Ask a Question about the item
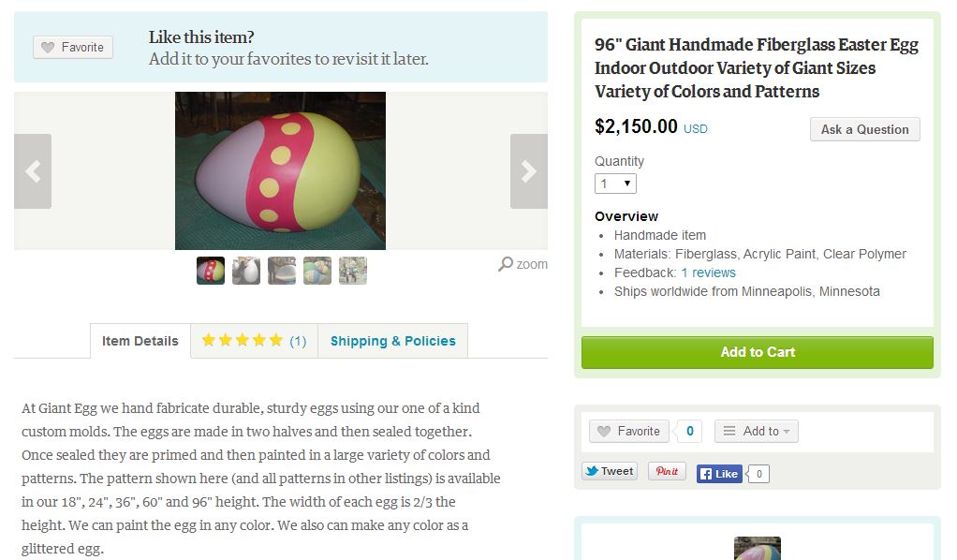957x560 pixels. tap(865, 129)
